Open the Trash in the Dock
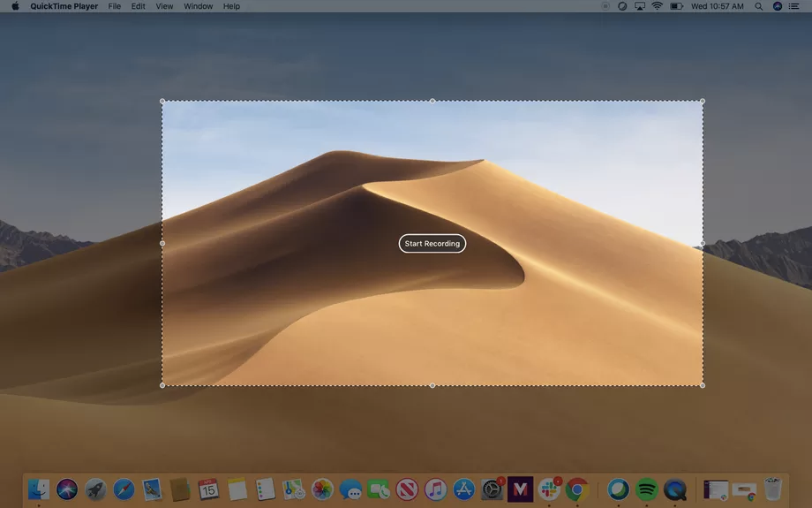This screenshot has width=812, height=508. tap(772, 489)
